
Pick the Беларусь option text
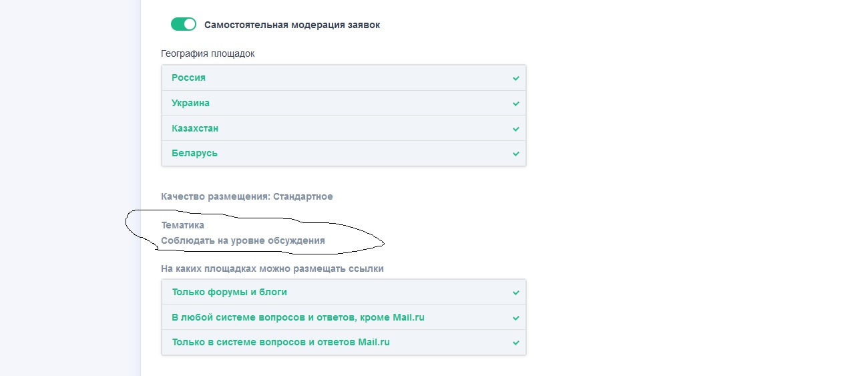pos(194,154)
